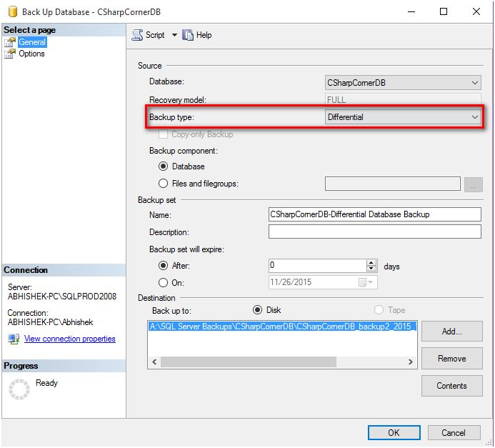
Task: Click the Script toolbar icon
Action: tap(137, 35)
